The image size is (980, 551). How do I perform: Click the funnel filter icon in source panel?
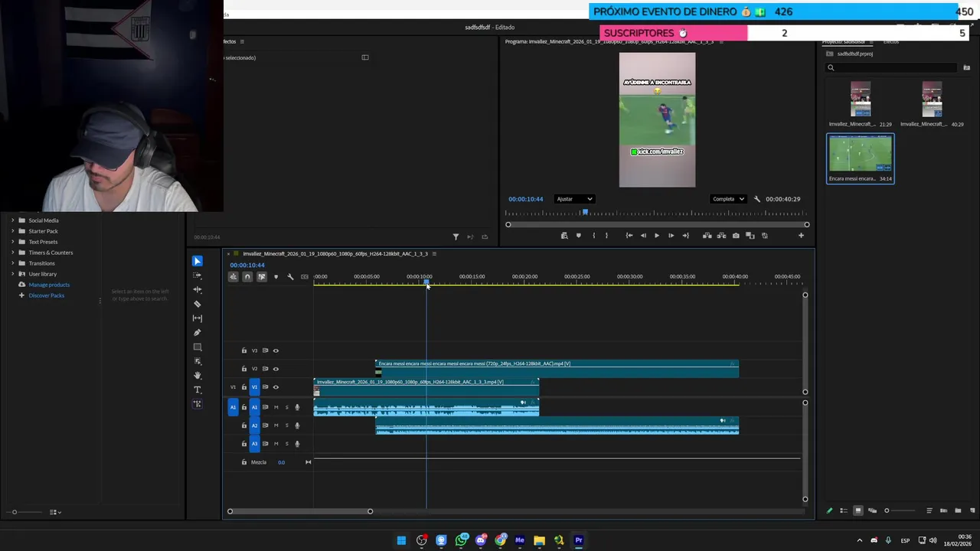[456, 237]
